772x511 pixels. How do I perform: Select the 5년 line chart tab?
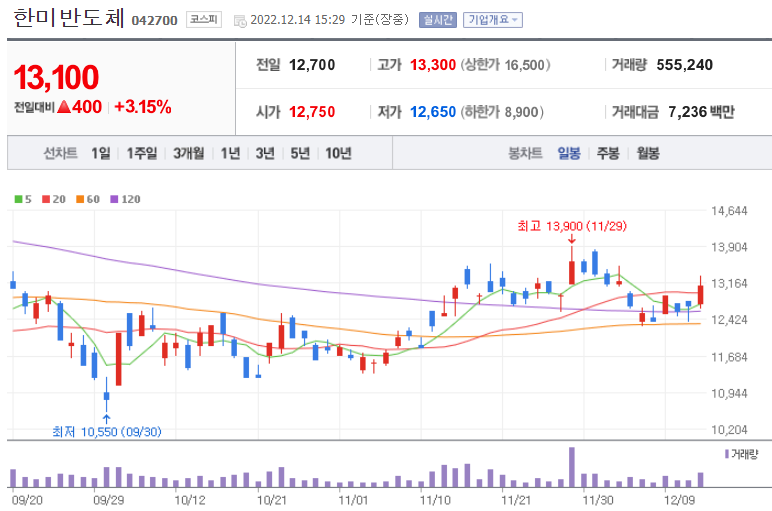[x=300, y=154]
